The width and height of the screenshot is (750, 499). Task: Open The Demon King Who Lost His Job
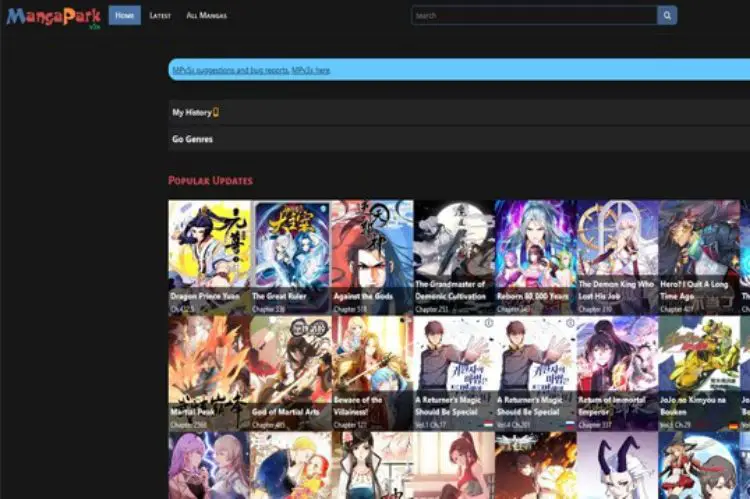[x=616, y=290]
